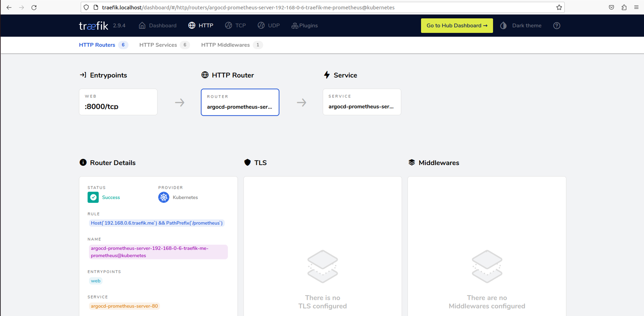Open the HTTP nav item
644x316 pixels.
pyautogui.click(x=201, y=26)
